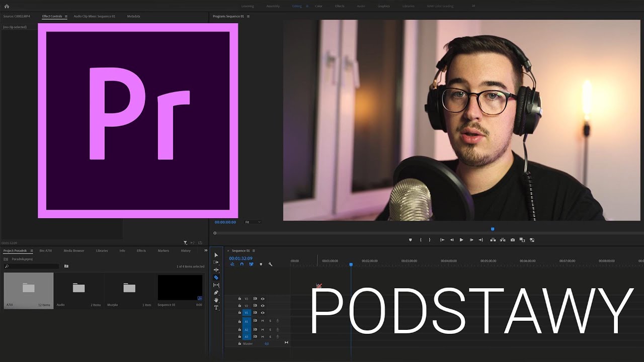Select the Razor tool
Image resolution: width=644 pixels, height=362 pixels.
216,278
